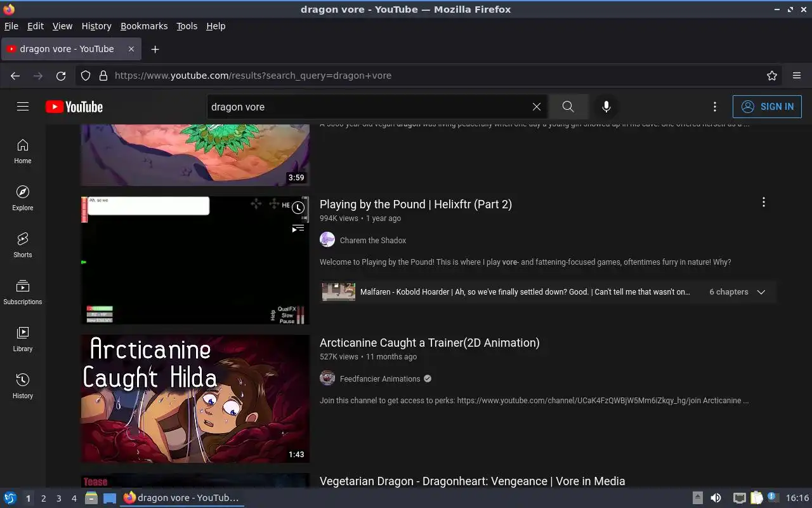
Task: Click the Malfaren - Kobold Hoarder chapter text
Action: [x=525, y=292]
